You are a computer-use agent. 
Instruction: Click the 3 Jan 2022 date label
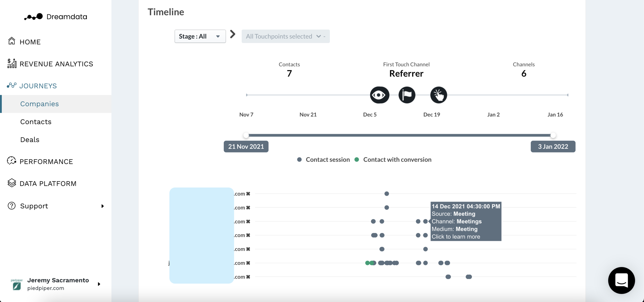coord(553,146)
